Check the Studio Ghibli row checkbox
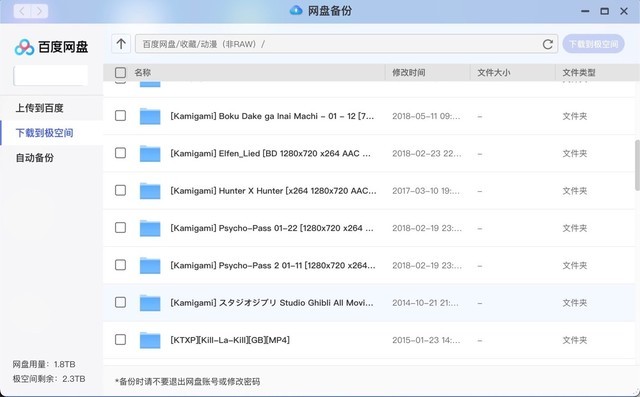This screenshot has width=640, height=397. tap(120, 302)
